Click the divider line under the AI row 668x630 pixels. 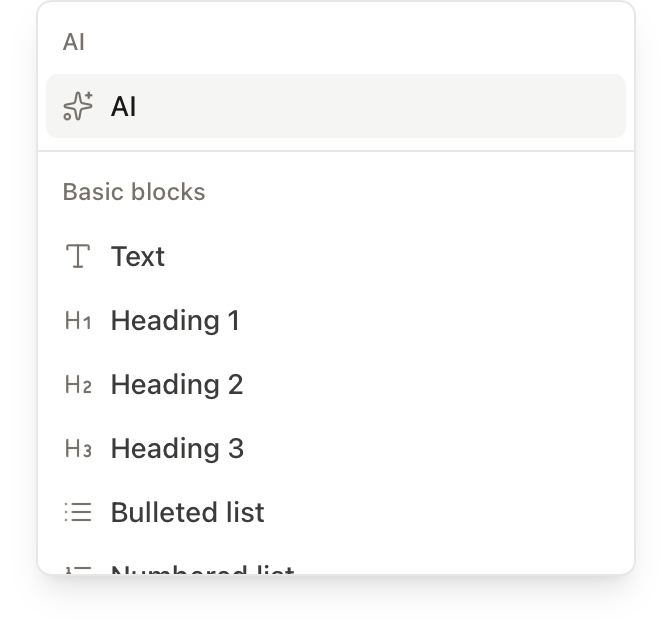tap(336, 151)
